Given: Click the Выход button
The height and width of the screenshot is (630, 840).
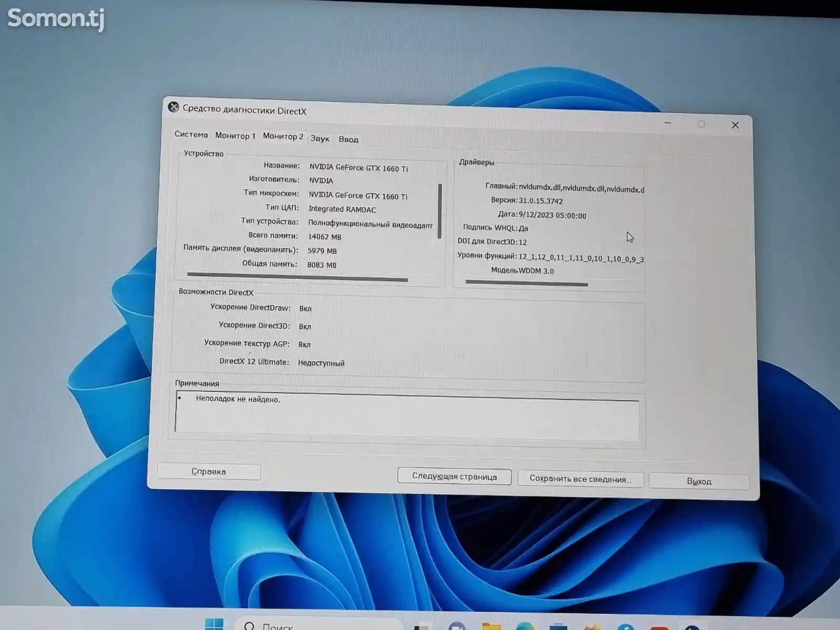Looking at the screenshot, I should pos(699,481).
